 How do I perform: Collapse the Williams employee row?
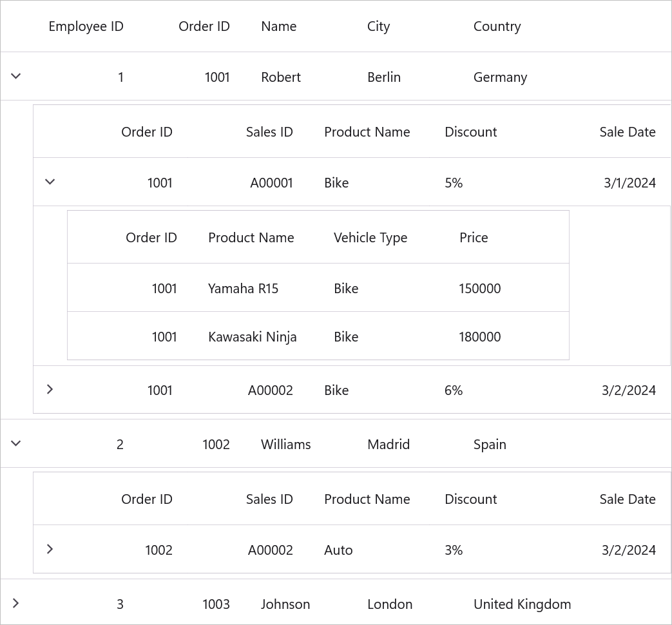[16, 443]
